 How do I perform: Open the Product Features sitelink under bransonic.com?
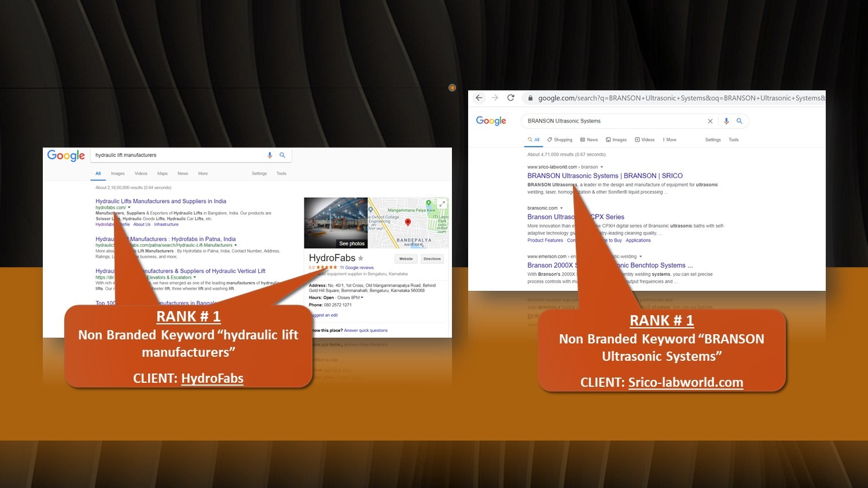point(545,241)
